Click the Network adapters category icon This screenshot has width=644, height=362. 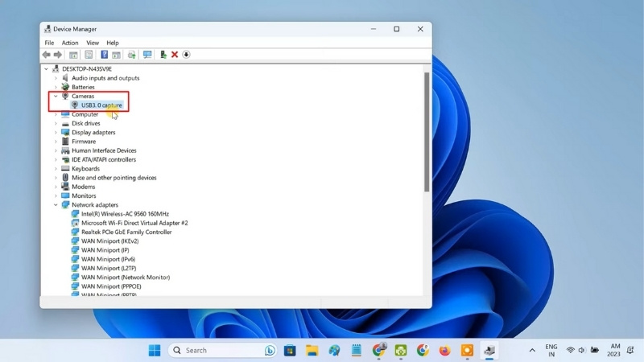click(x=65, y=204)
